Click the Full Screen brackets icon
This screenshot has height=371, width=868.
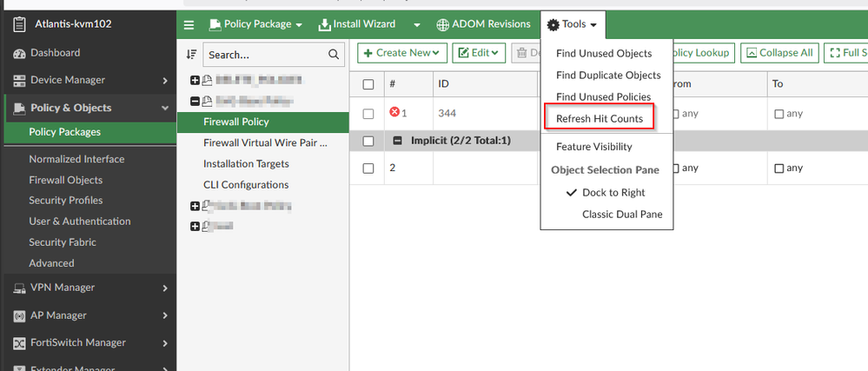(x=835, y=53)
